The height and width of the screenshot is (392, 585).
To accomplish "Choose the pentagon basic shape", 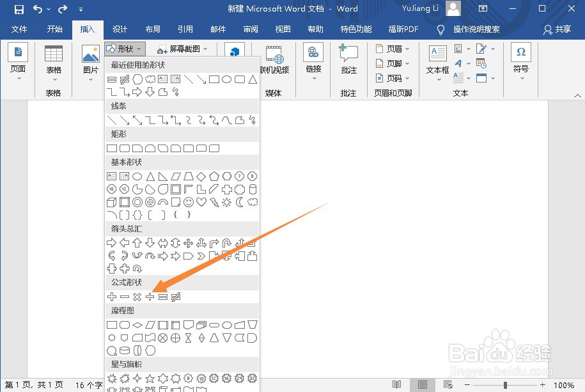I will tap(214, 176).
